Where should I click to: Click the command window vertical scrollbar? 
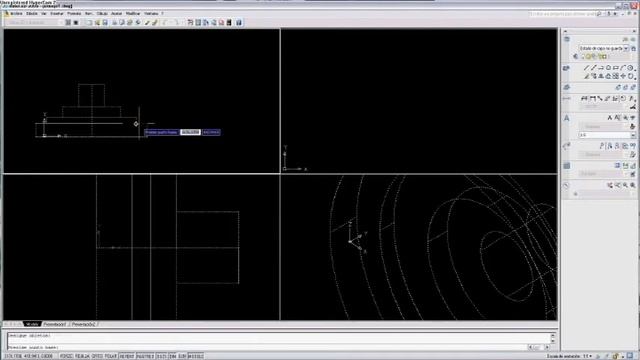tap(553, 338)
